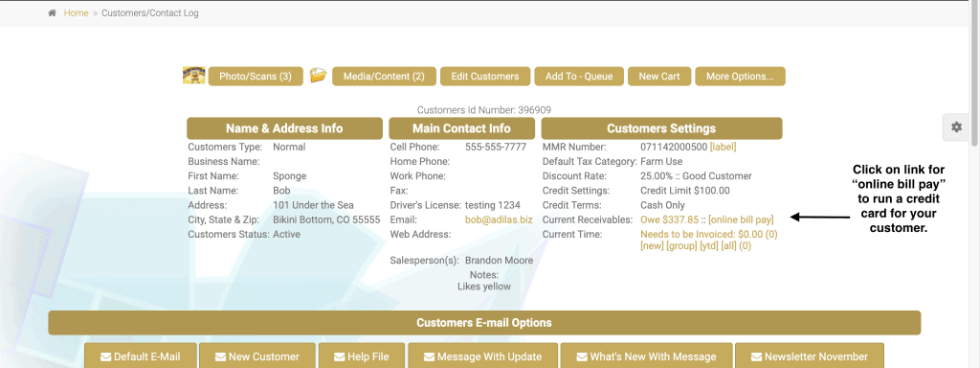Click Bikini Bottom, CO 55555 text
Image resolution: width=980 pixels, height=368 pixels.
point(326,219)
